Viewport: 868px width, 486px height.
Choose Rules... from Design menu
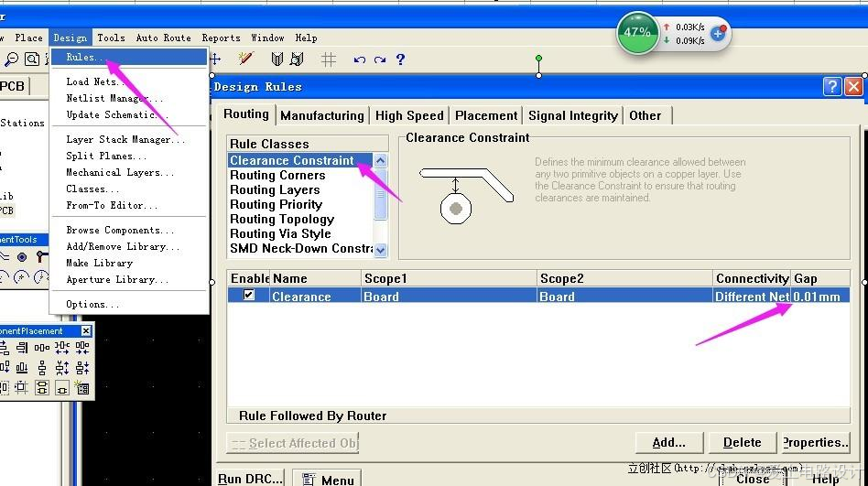(x=129, y=57)
